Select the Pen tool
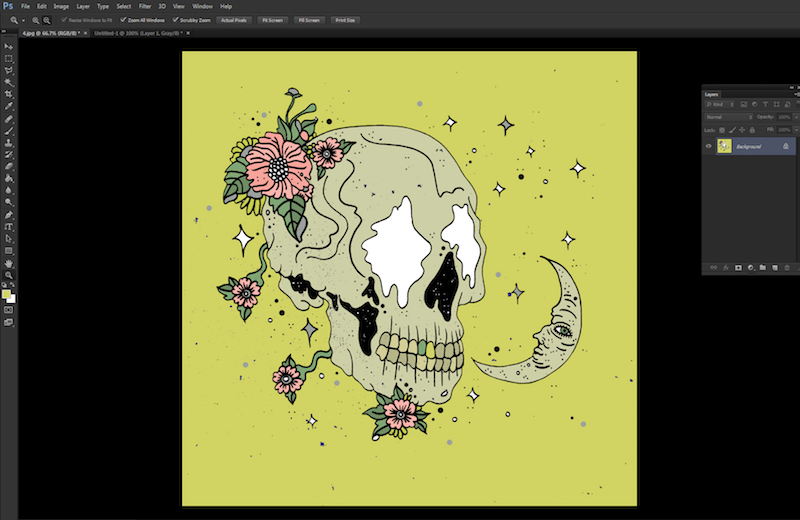The width and height of the screenshot is (800, 520). click(9, 215)
